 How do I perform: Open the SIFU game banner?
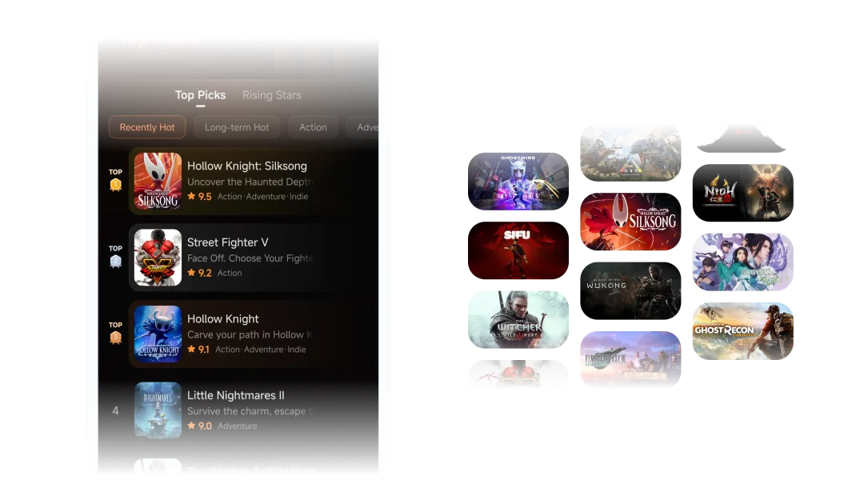coord(518,250)
